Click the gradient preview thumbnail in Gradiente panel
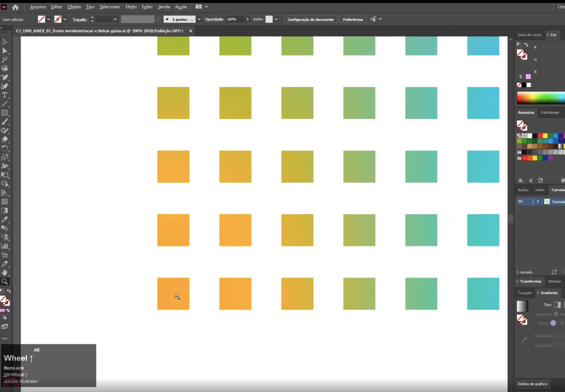This screenshot has width=565, height=392. click(522, 306)
